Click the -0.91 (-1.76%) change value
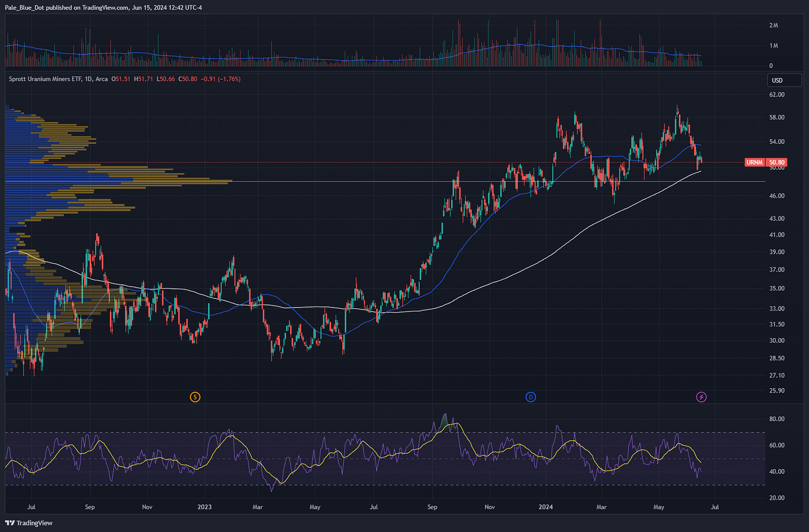Viewport: 809px width, 532px height. coord(221,79)
